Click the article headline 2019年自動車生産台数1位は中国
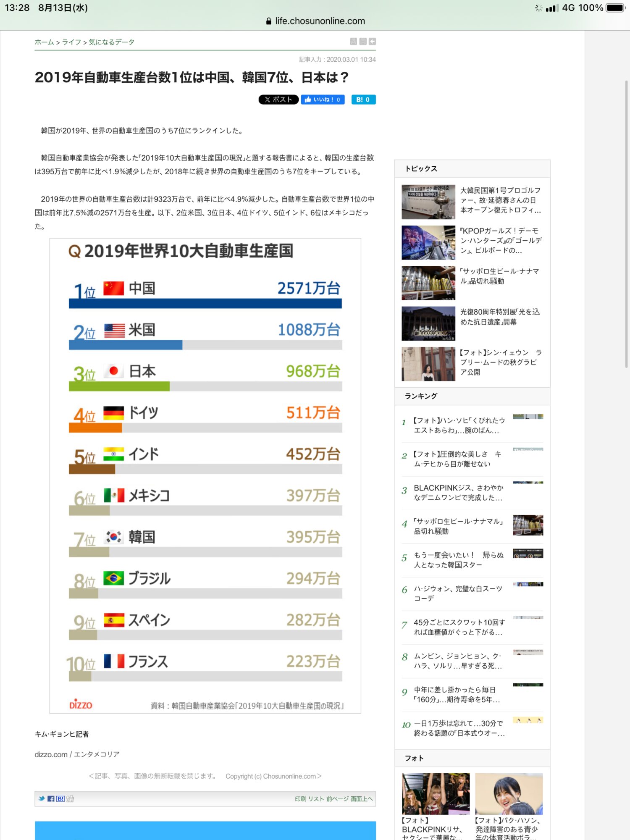The image size is (630, 840). (192, 77)
